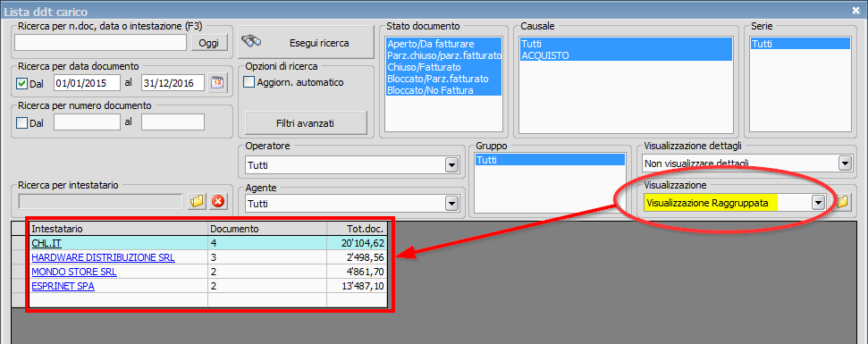Expand the Agente dropdown
Viewport: 868px width, 344px height.
tap(452, 204)
